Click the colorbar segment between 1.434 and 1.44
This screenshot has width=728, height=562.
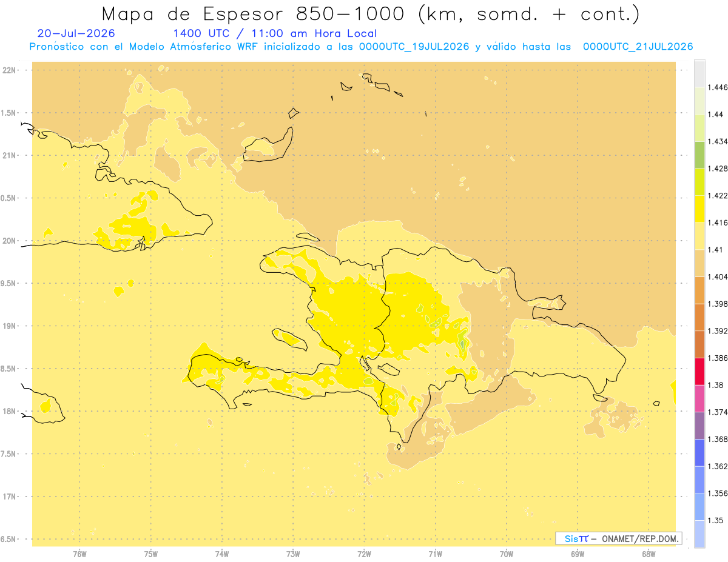tap(699, 127)
